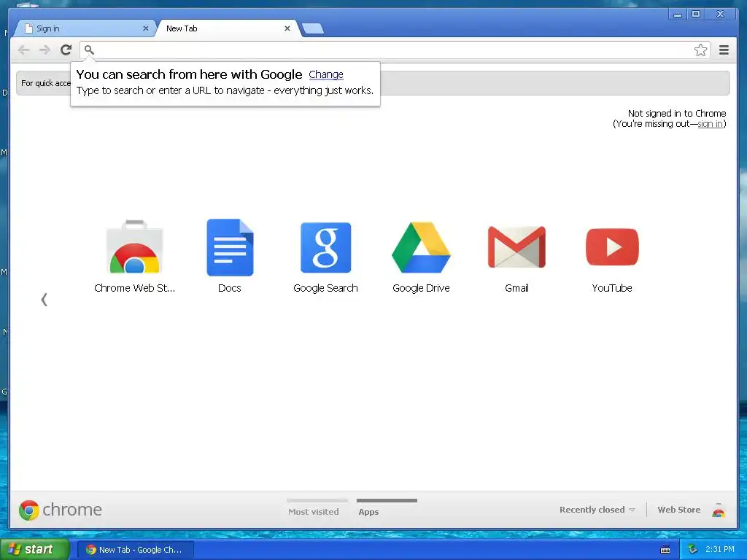Launch the YouTube app icon
This screenshot has width=747, height=560.
click(x=612, y=246)
